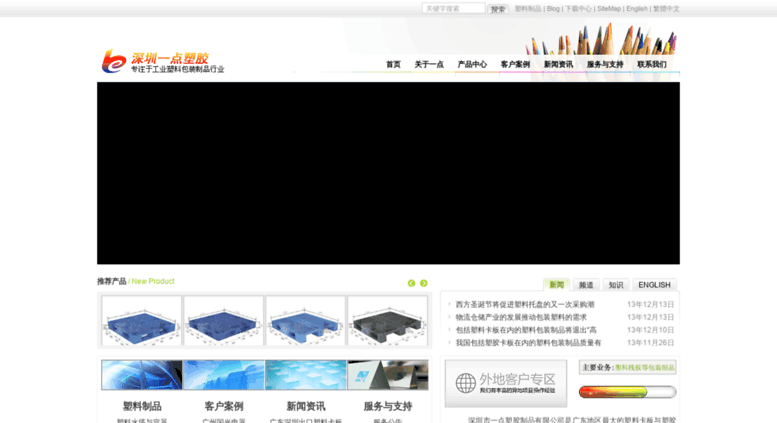
Task: Click the 深圳一点塑胶 site logo
Action: (x=163, y=62)
